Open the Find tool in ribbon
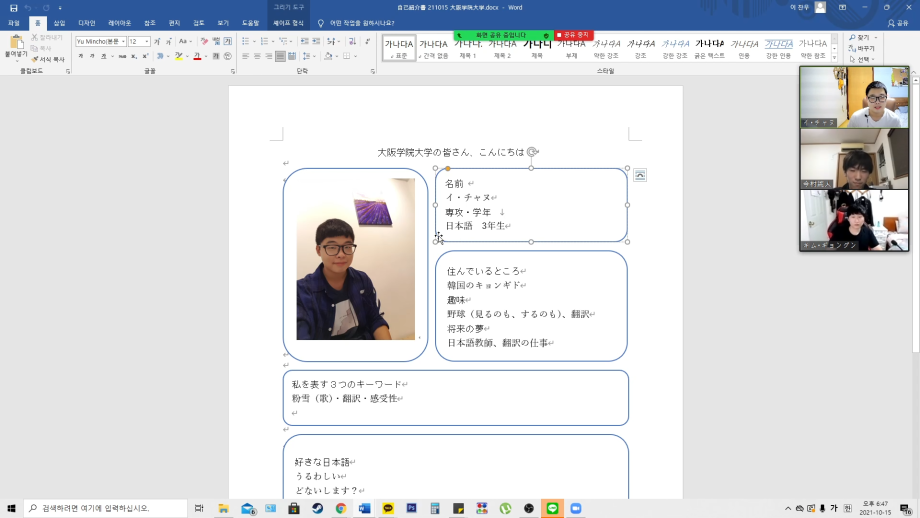 click(x=863, y=37)
